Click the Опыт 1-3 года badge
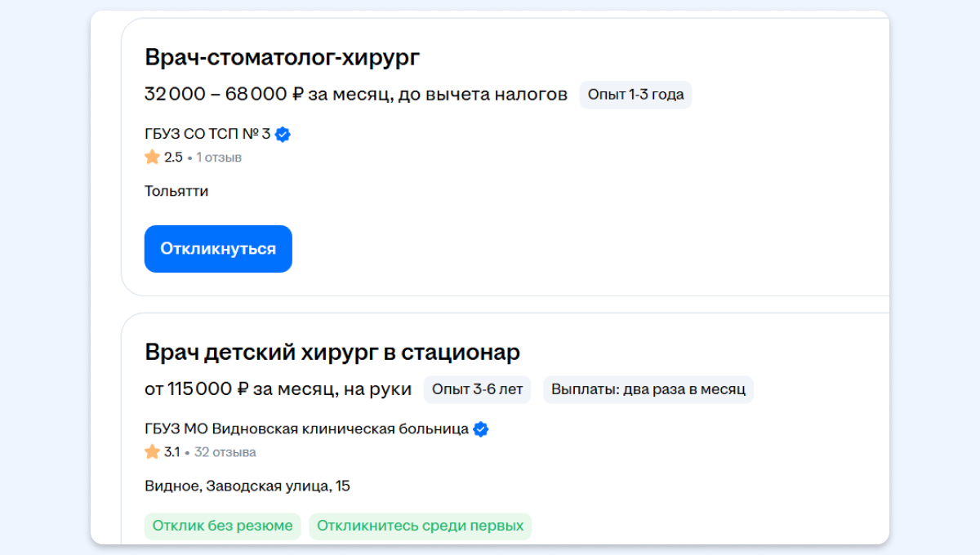Image resolution: width=980 pixels, height=555 pixels. point(635,95)
